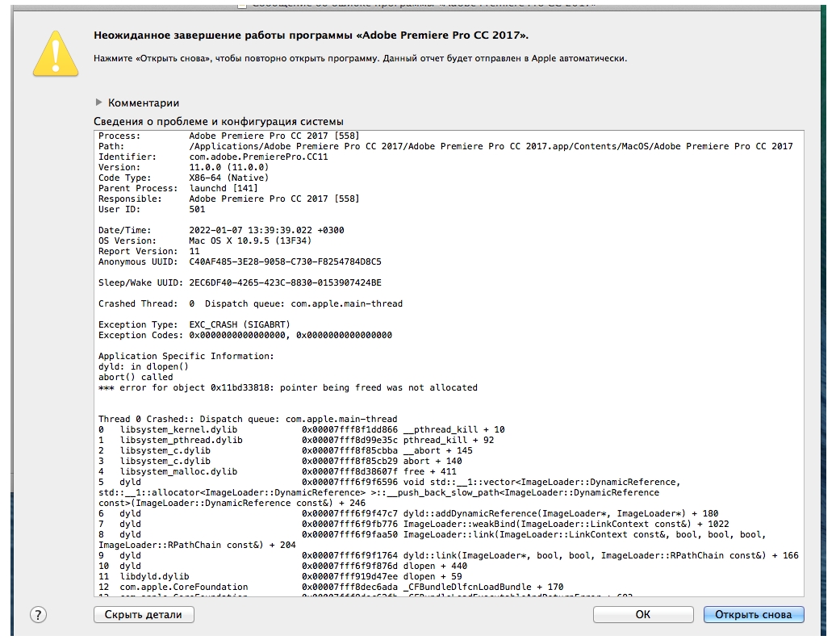
Task: Click stack frame 4 libsystem_malloc.dylib free + 411
Action: click(278, 471)
